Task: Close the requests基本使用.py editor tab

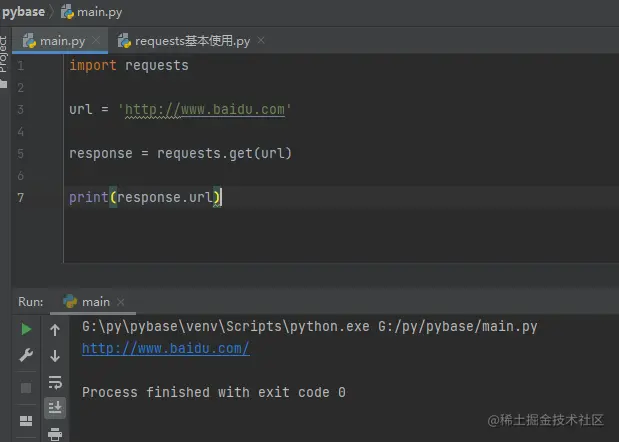Action: pyautogui.click(x=261, y=40)
